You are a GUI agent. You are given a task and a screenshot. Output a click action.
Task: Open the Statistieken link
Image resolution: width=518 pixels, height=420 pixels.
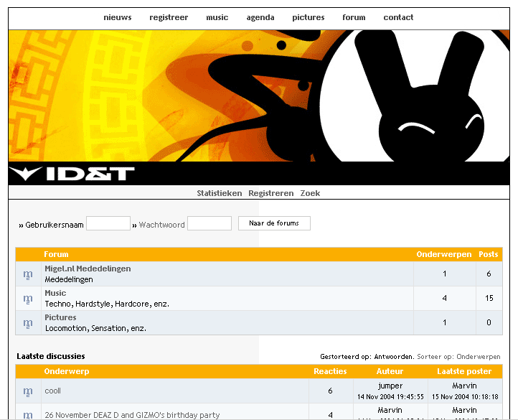(x=220, y=193)
